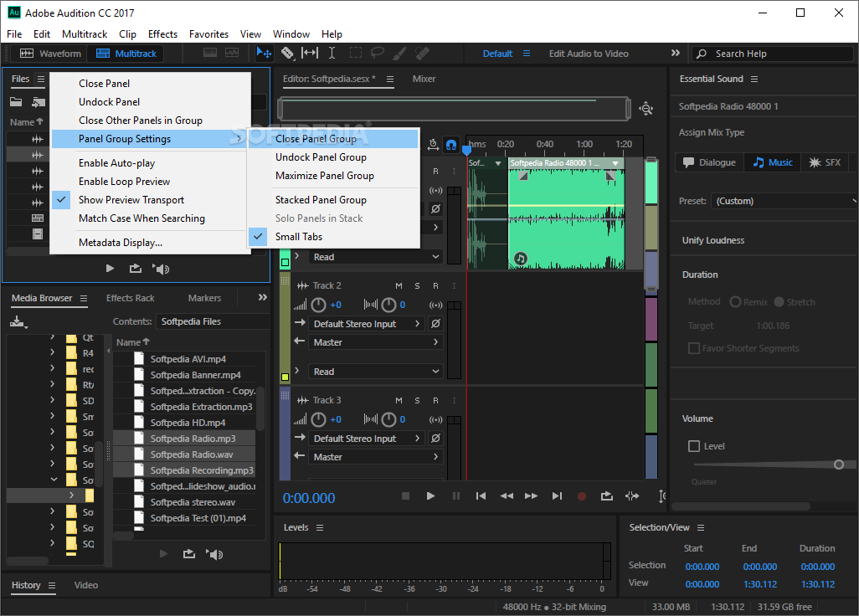The image size is (859, 616).
Task: Select the Time Selection tool
Action: [332, 53]
